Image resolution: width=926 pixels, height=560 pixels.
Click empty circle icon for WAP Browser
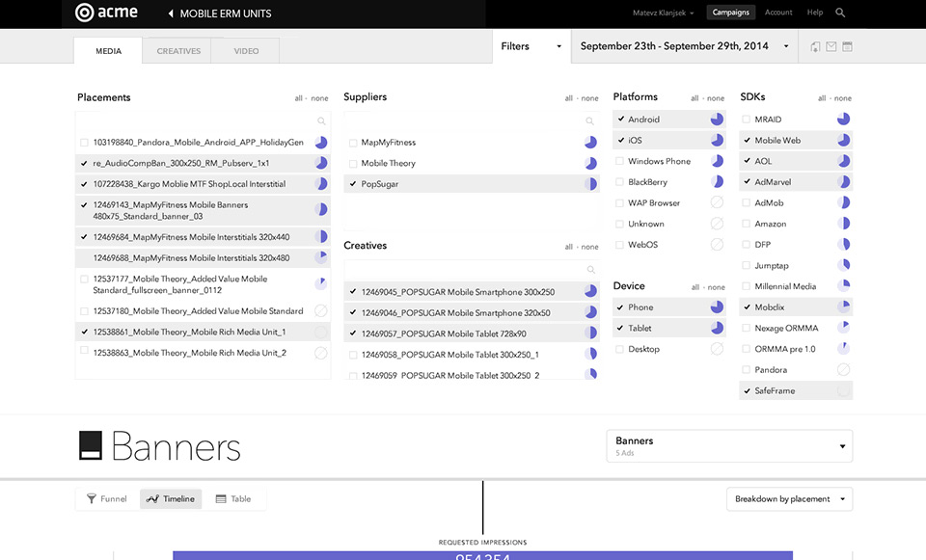click(717, 202)
